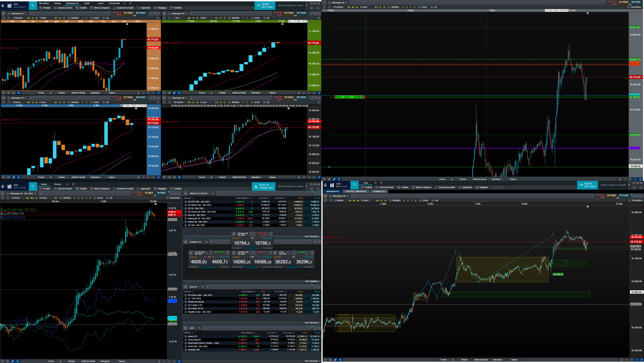644x363 pixels.
Task: Expand the AMERICA EUROPE watchlist dropdown
Action: [209, 194]
